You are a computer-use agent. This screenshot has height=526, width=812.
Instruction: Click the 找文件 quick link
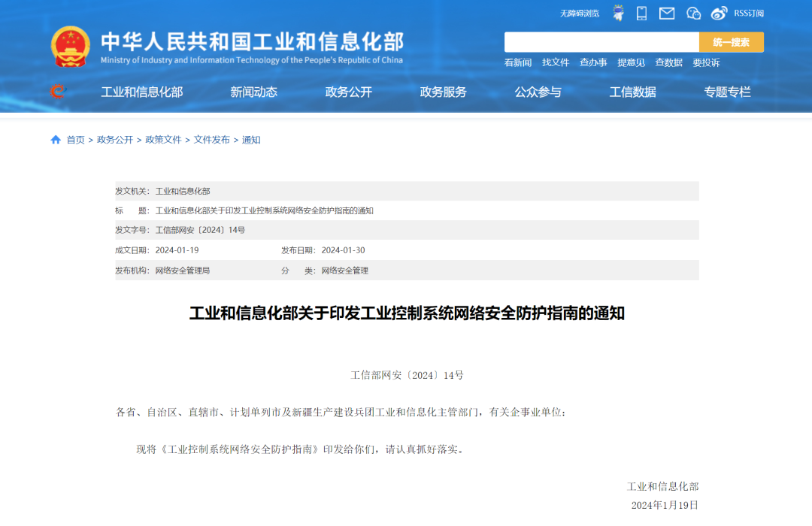point(556,62)
